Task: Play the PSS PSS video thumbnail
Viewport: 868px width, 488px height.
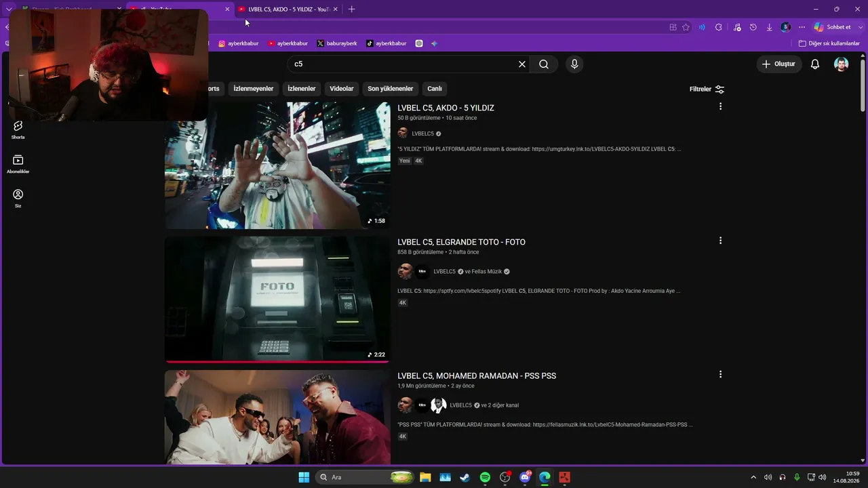Action: point(277,418)
